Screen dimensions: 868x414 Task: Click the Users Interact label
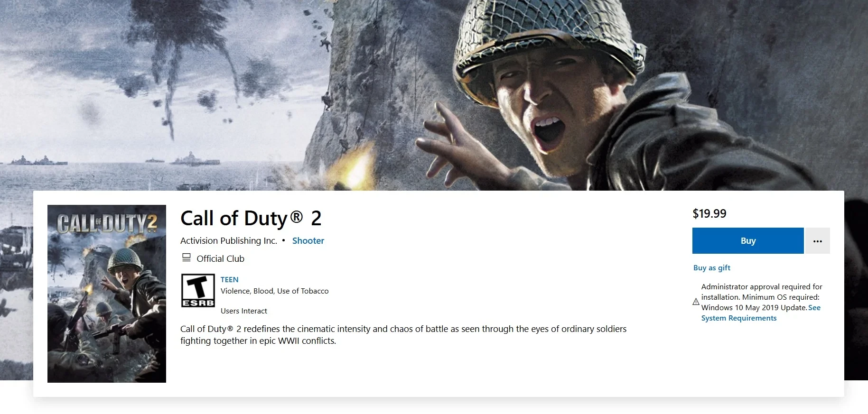point(244,311)
